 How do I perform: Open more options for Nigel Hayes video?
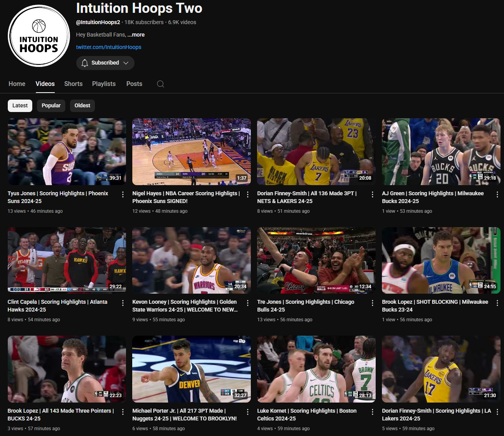pyautogui.click(x=248, y=194)
